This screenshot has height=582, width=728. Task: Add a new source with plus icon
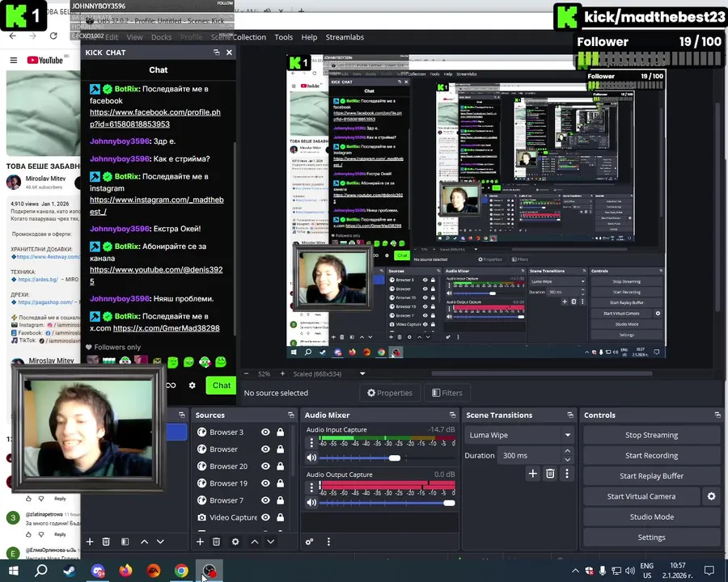pos(200,542)
